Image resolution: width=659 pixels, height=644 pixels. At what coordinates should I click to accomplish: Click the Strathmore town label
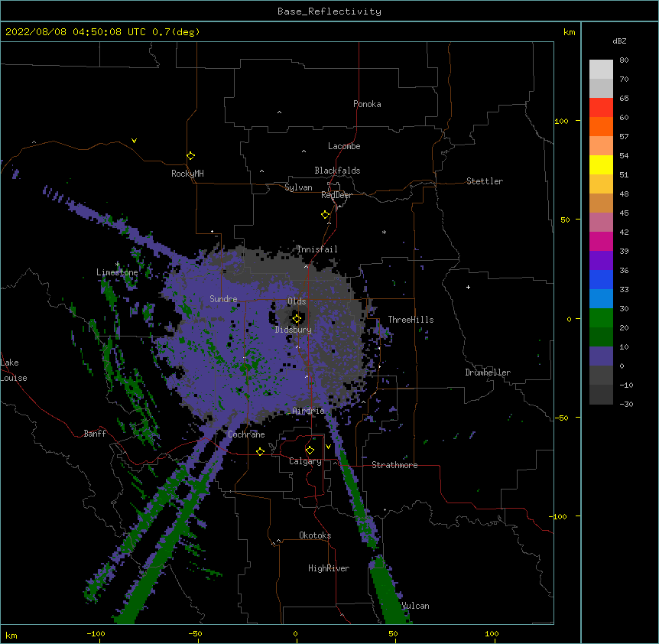tap(394, 465)
